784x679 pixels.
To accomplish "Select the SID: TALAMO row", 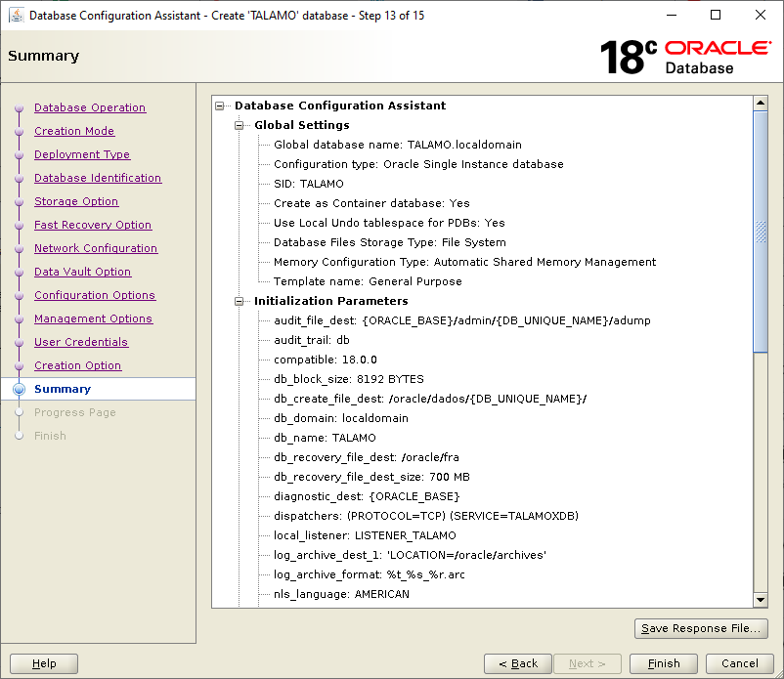I will 309,184.
